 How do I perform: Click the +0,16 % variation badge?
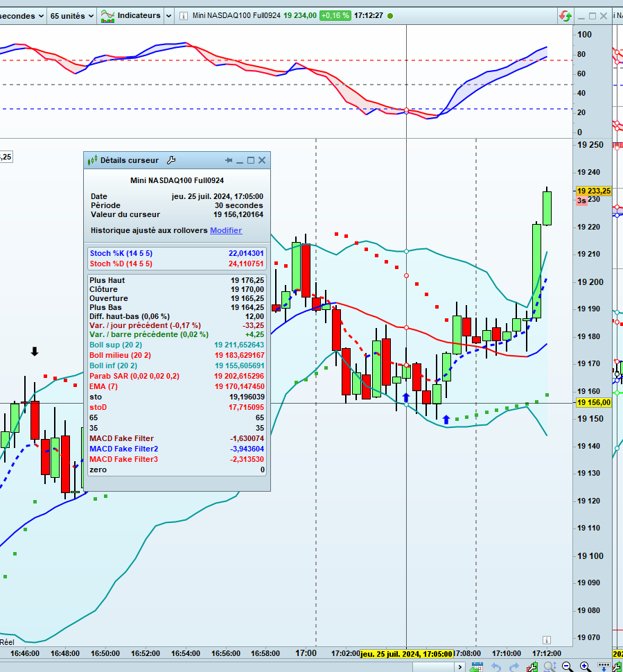point(335,16)
